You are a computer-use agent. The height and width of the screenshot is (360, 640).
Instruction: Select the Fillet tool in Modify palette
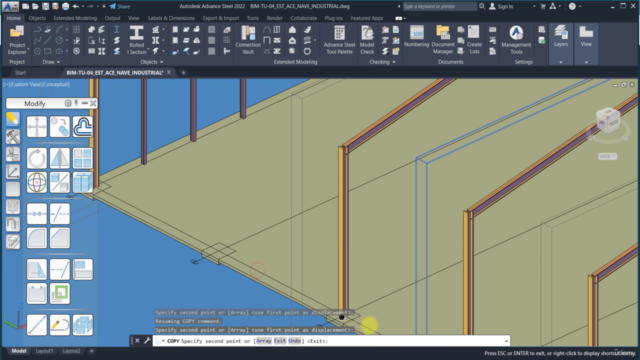coord(37,238)
